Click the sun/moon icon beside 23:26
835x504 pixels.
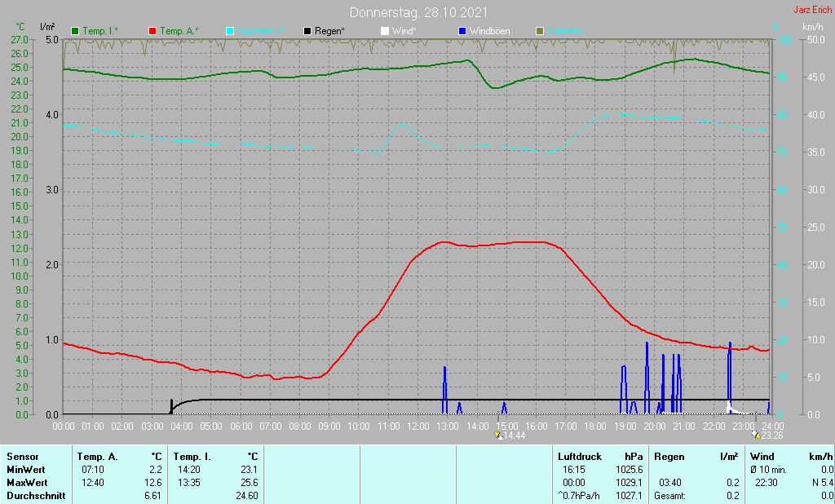click(756, 435)
